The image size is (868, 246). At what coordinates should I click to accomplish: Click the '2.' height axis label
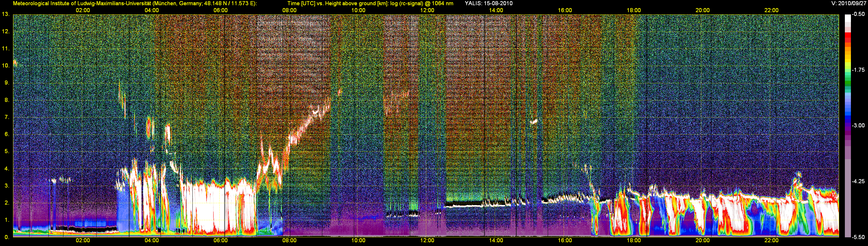coord(6,203)
